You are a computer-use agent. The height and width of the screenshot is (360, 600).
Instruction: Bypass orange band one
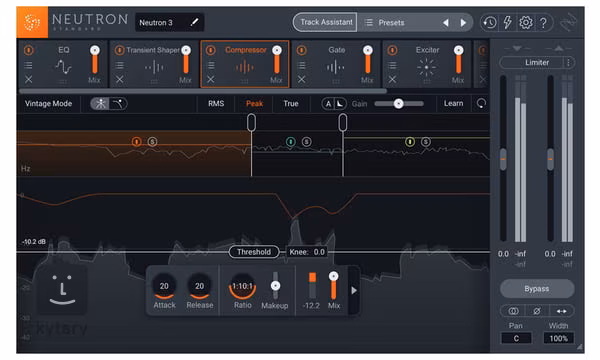pos(137,142)
